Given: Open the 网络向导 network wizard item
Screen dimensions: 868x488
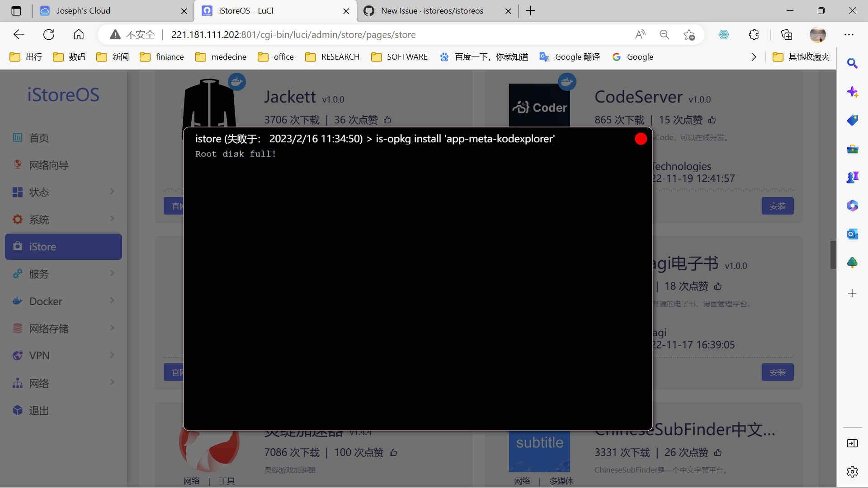Looking at the screenshot, I should (x=49, y=165).
